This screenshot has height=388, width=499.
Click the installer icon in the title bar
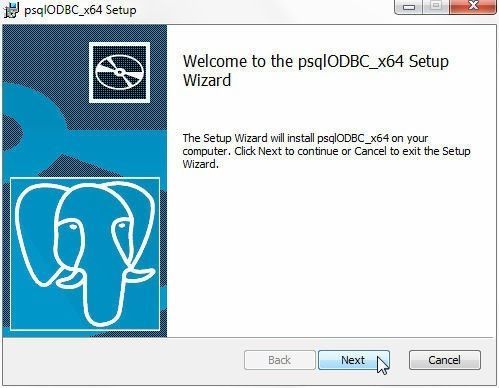pos(12,10)
